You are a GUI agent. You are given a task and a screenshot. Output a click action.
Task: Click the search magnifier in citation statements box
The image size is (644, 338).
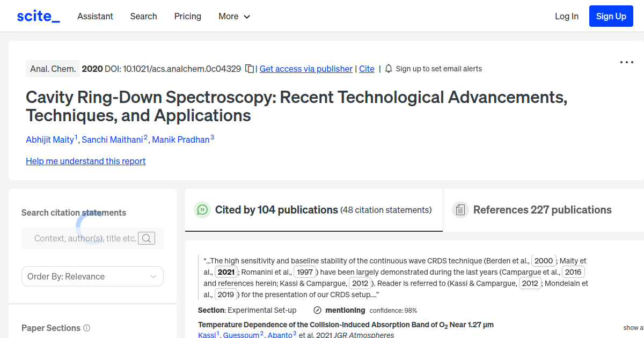coord(146,238)
